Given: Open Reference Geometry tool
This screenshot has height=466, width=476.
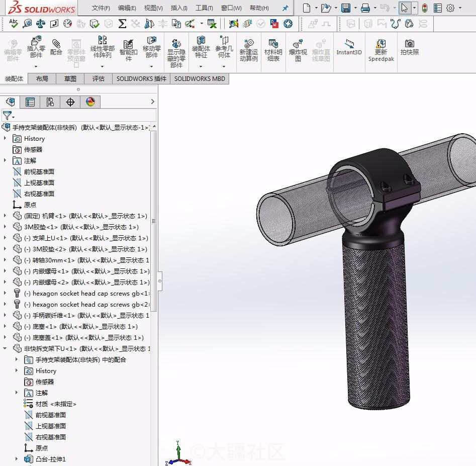Looking at the screenshot, I should [224, 47].
